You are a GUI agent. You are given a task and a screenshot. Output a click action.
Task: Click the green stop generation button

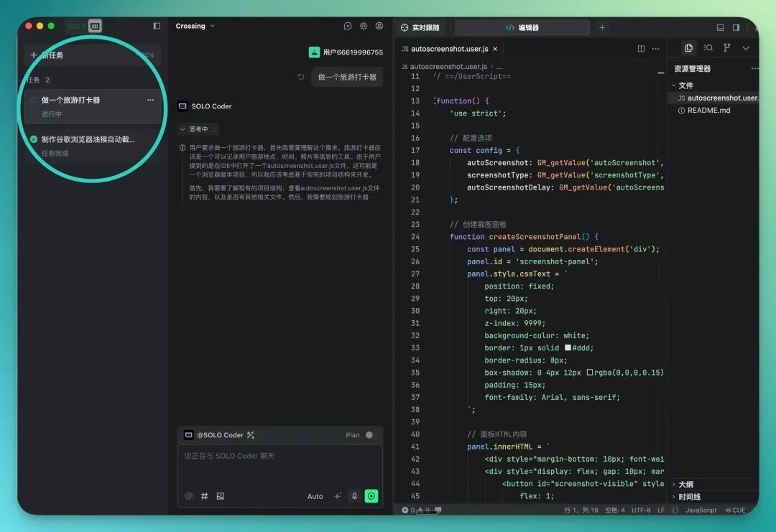[371, 496]
